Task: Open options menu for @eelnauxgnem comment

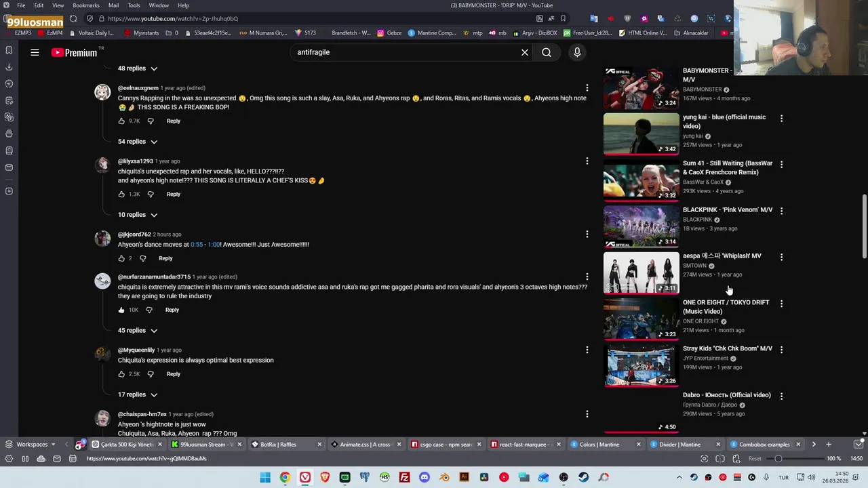Action: (x=587, y=88)
